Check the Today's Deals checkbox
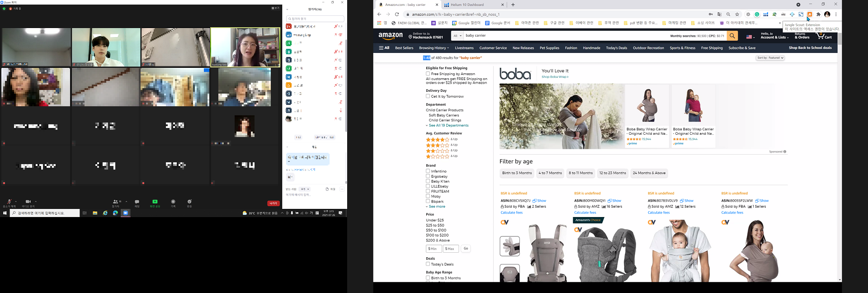Screen dimensions: 868x293 (x=428, y=264)
